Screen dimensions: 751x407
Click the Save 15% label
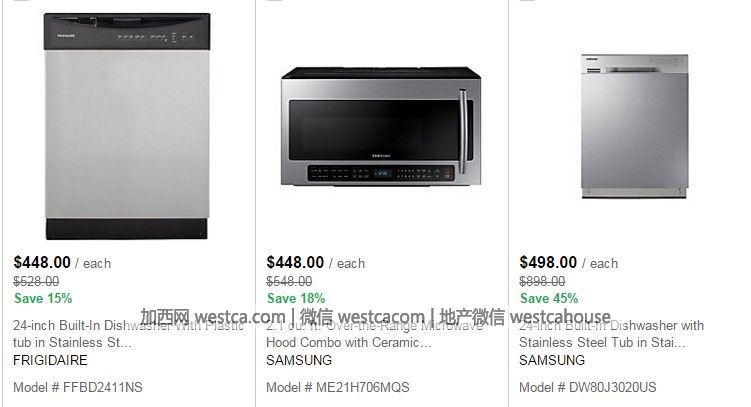tap(43, 298)
